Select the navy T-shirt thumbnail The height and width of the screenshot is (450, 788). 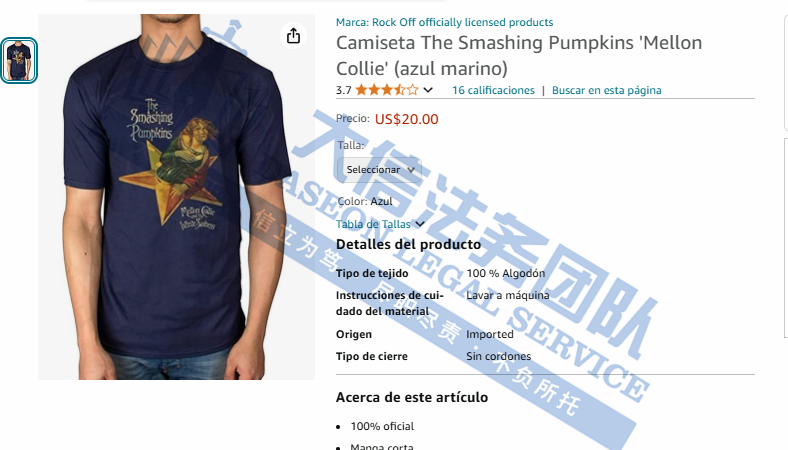click(19, 60)
